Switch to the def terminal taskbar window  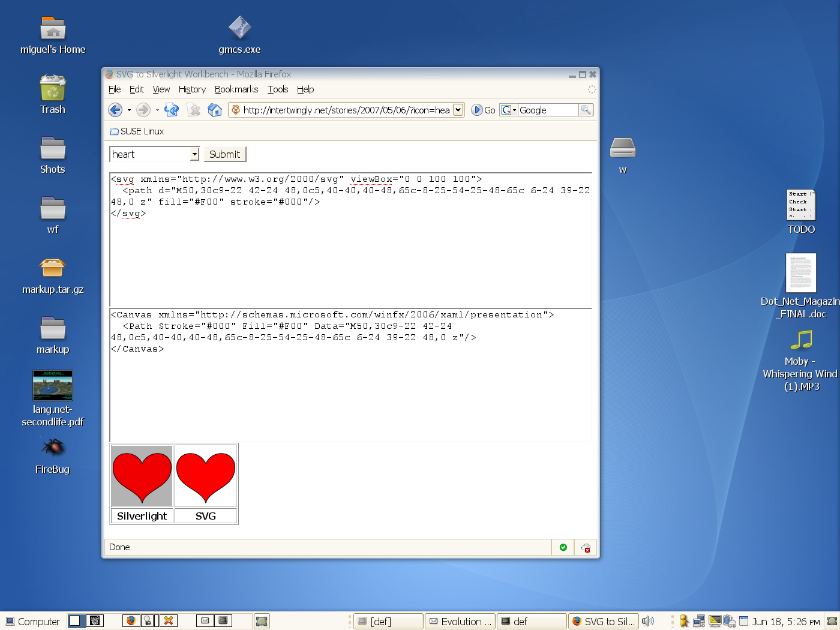532,622
